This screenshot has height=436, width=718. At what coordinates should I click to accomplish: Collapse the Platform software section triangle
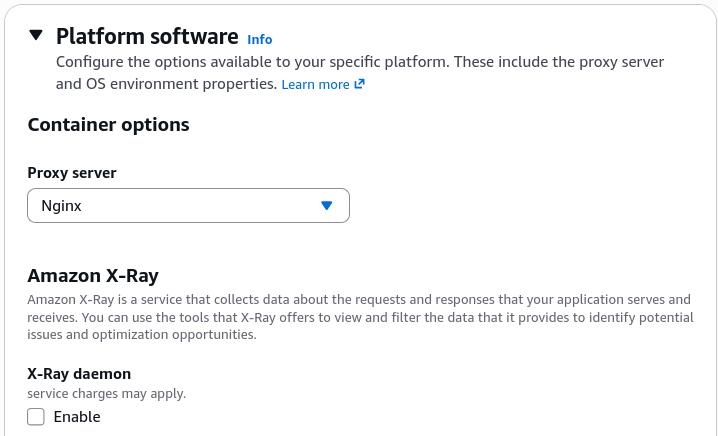pyautogui.click(x=36, y=35)
